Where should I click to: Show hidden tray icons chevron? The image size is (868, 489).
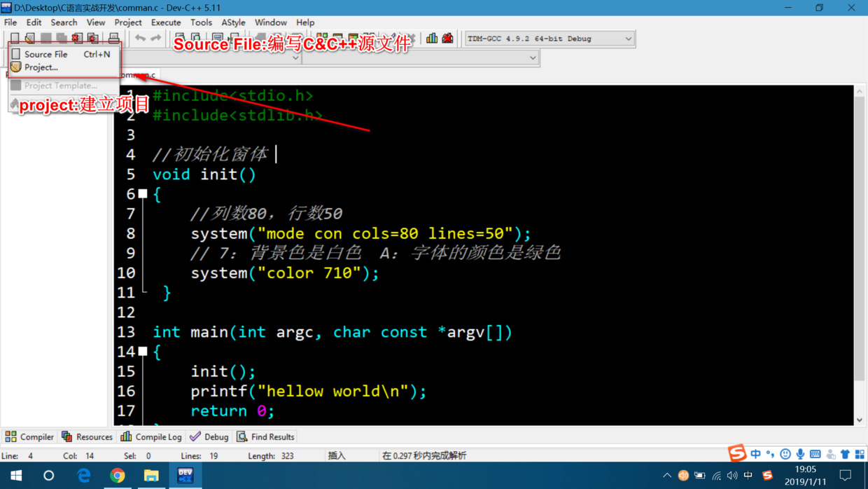667,475
